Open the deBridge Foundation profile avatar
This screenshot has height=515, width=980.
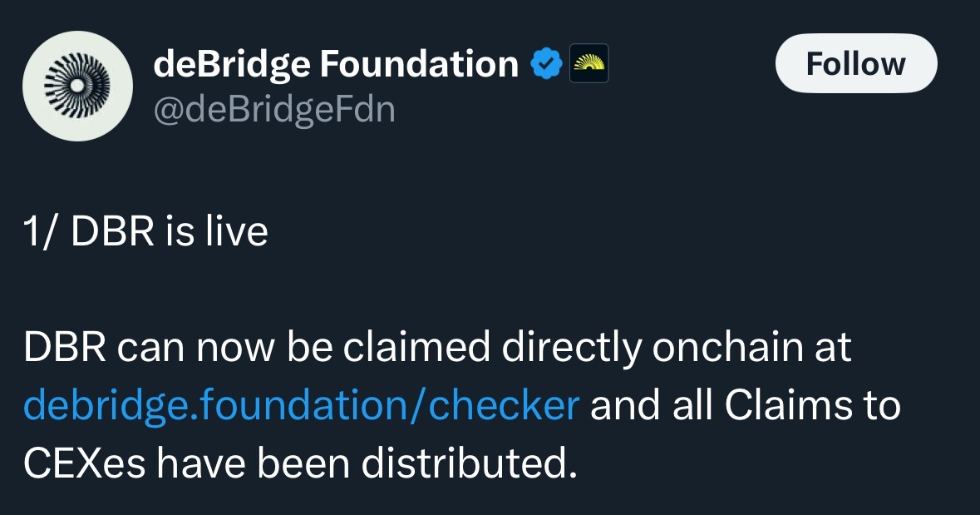pos(77,85)
